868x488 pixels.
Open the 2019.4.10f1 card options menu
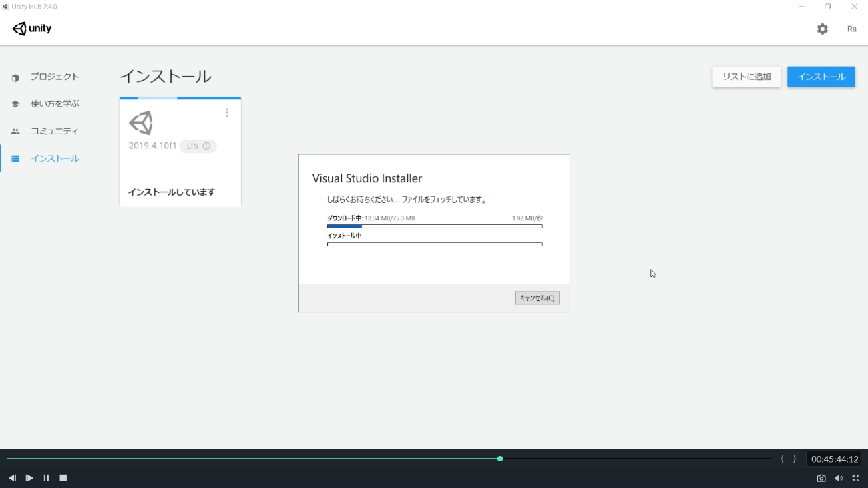coord(227,113)
